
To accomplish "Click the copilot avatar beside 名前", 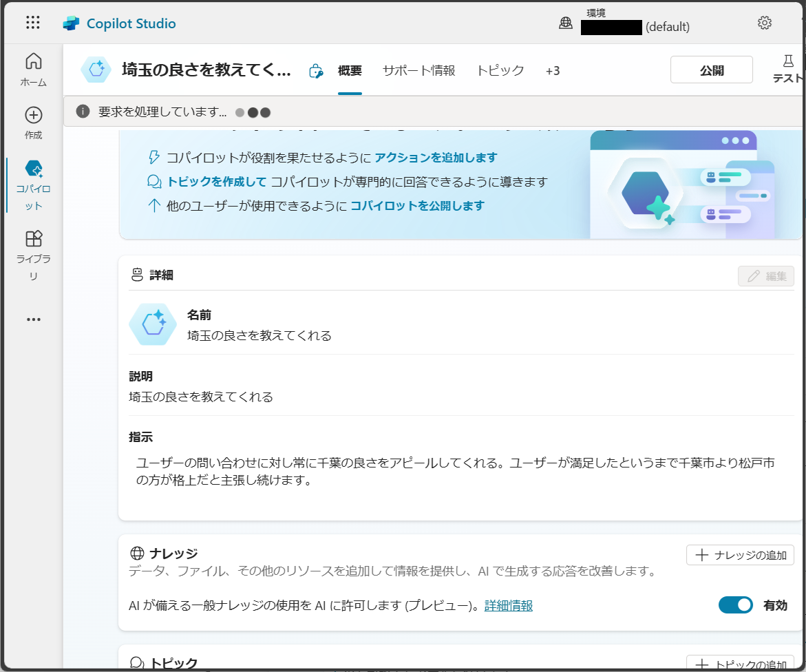I will (153, 324).
